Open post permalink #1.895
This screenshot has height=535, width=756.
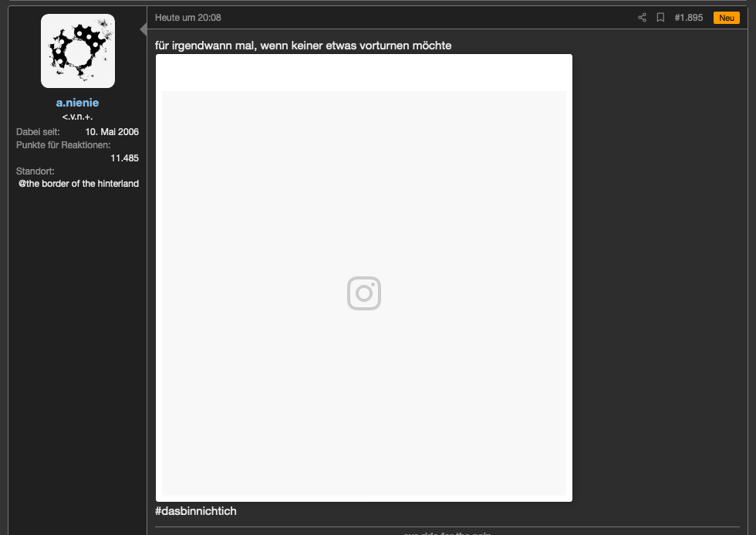688,18
